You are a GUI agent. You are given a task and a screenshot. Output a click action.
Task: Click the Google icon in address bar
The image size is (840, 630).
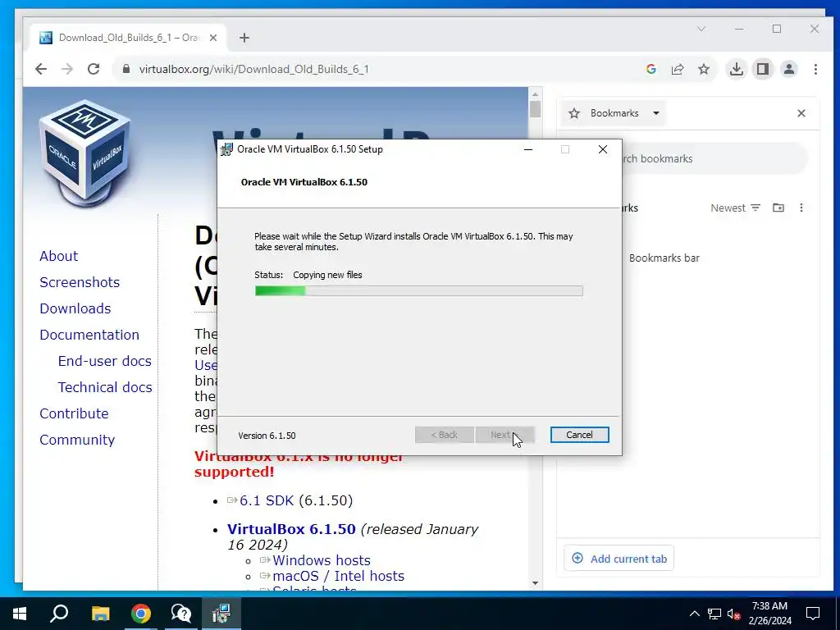651,69
